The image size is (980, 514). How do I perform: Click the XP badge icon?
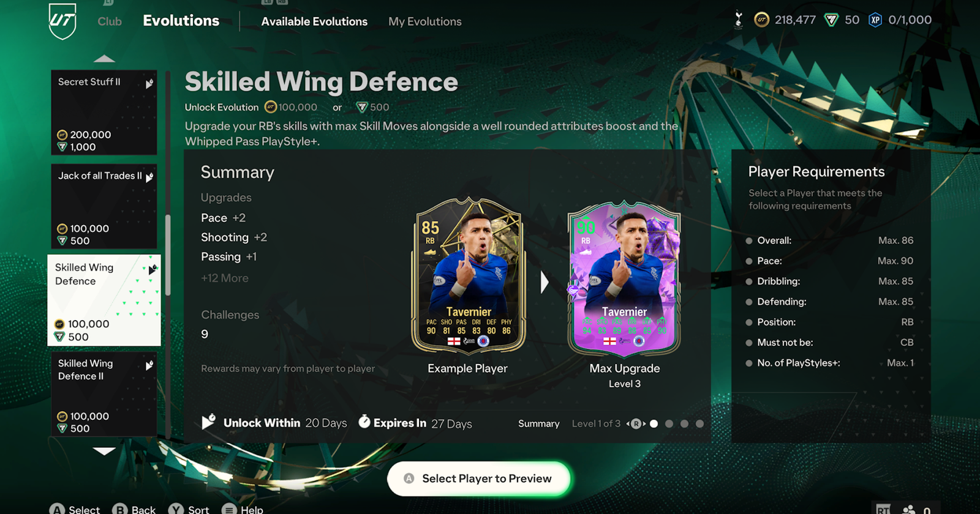click(x=875, y=20)
